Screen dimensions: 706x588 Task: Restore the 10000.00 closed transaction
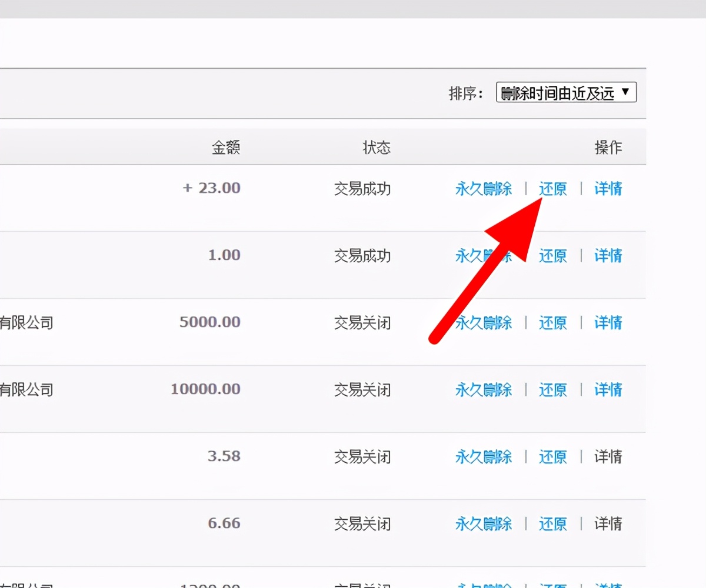point(552,390)
